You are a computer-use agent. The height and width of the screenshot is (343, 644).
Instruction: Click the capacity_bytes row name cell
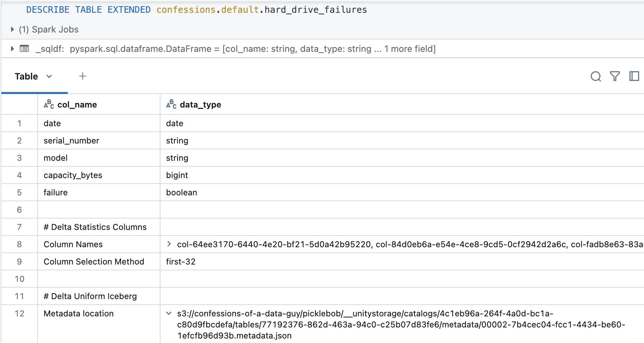[x=73, y=175]
